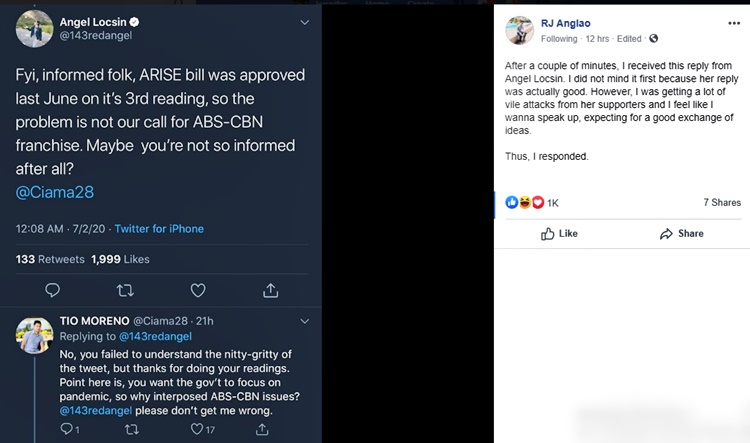
Task: View the 133 Retweets list
Action: pos(50,259)
